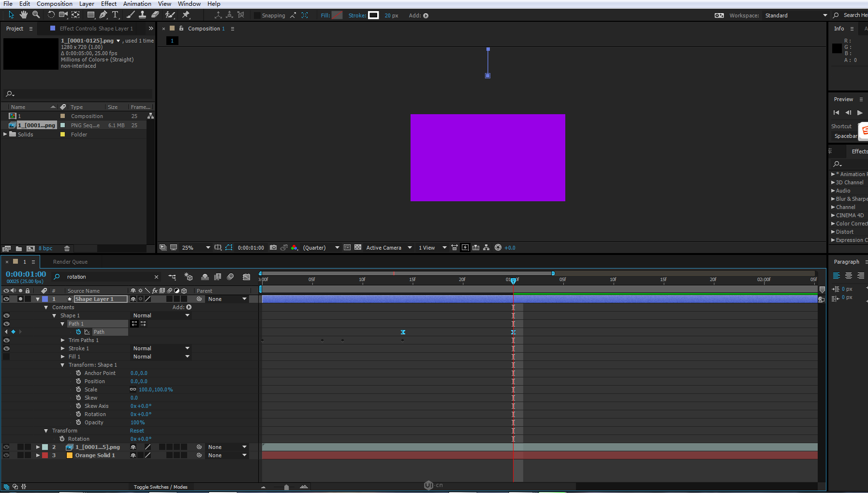Click the Reset link for Transform
Image resolution: width=868 pixels, height=493 pixels.
click(137, 431)
